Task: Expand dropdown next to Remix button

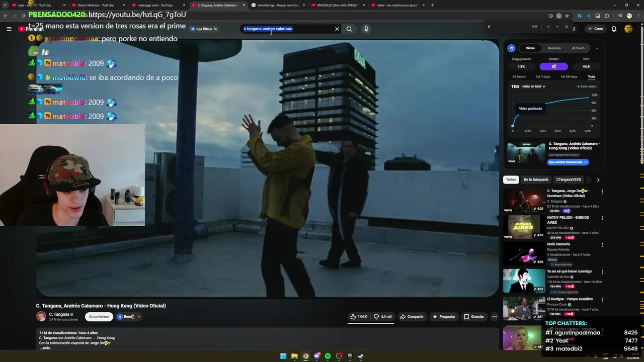Action: (138, 317)
